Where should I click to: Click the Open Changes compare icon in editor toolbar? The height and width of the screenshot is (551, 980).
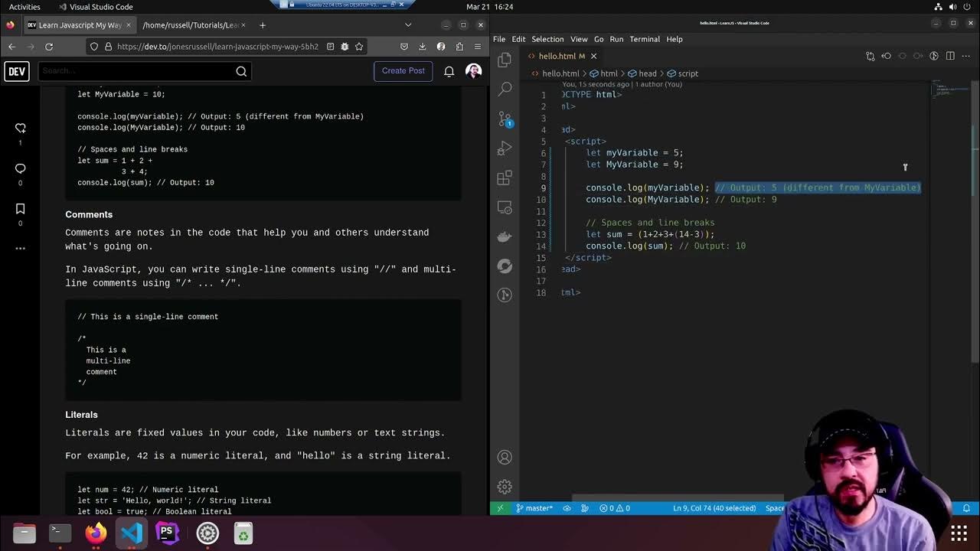[871, 56]
